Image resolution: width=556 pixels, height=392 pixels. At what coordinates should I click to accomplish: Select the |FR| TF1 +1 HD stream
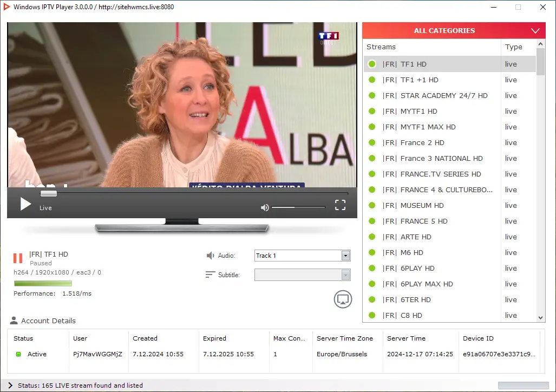point(450,80)
